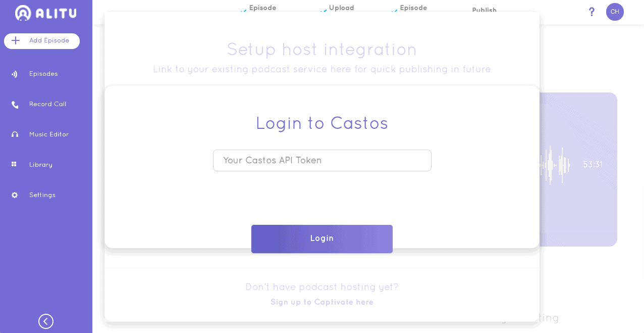Image resolution: width=644 pixels, height=333 pixels.
Task: Open Episodes from the sidebar
Action: 43,74
